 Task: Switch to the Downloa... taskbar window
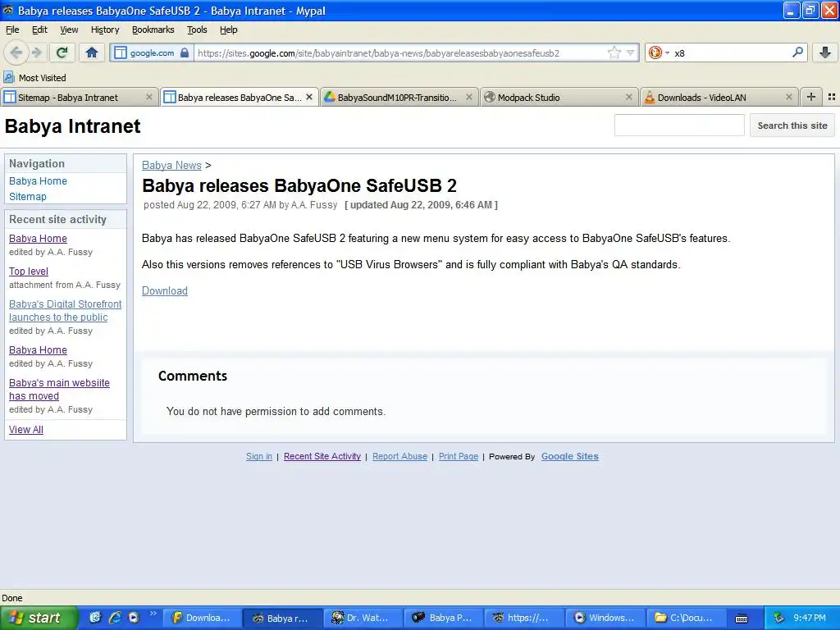pos(202,619)
